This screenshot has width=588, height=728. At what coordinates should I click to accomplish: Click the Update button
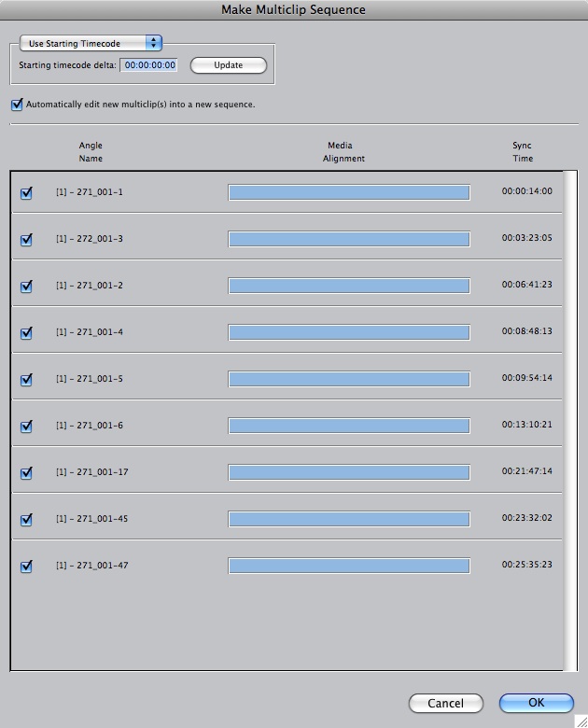point(229,65)
